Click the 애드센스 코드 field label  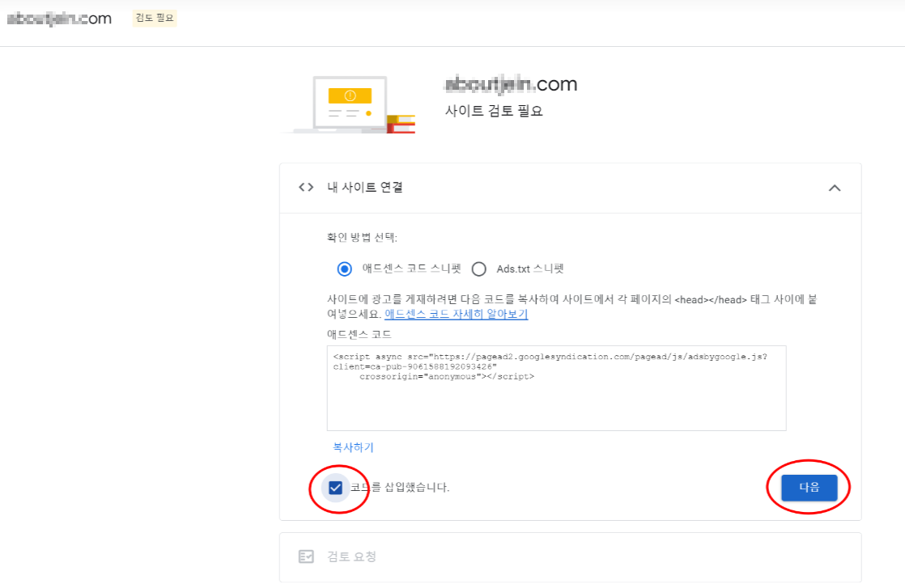click(x=359, y=334)
